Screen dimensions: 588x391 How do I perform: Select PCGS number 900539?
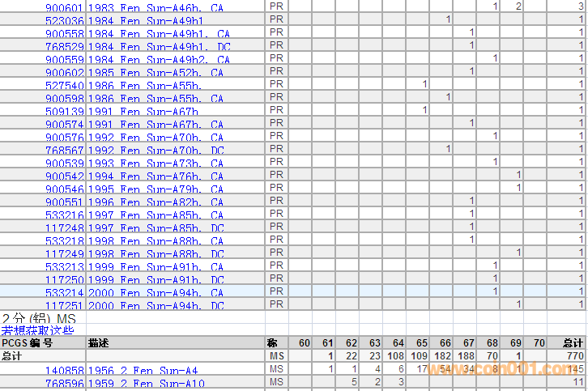pos(64,163)
